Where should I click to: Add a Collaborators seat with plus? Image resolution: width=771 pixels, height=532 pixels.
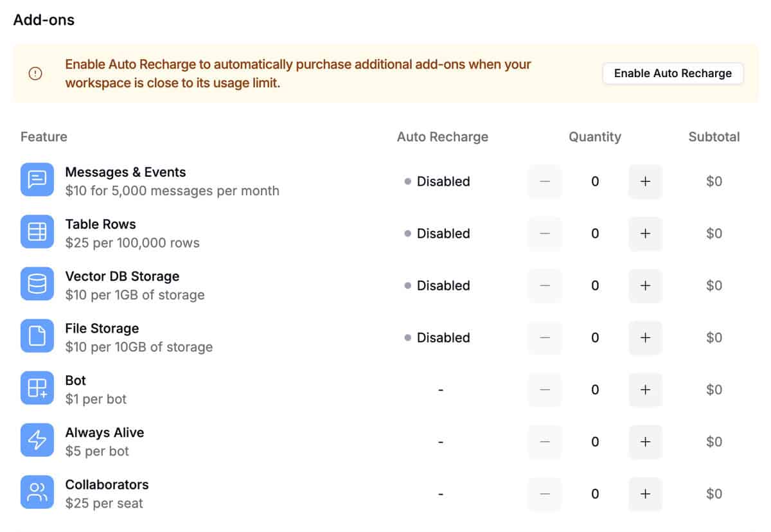pyautogui.click(x=645, y=494)
